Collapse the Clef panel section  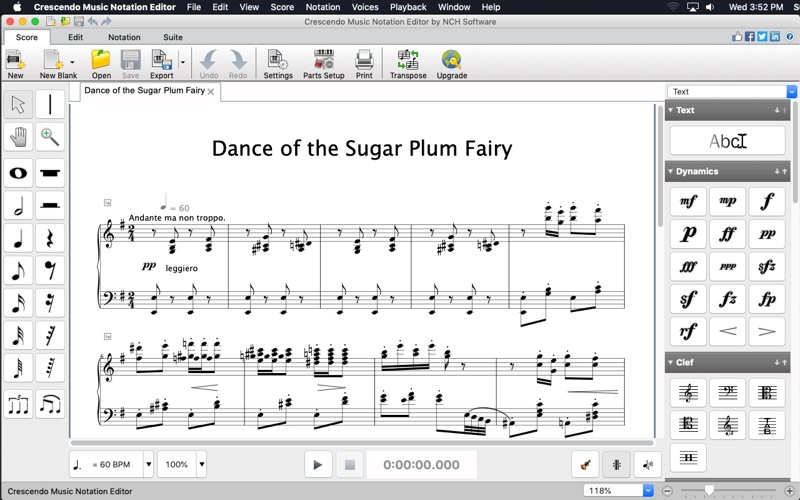pos(670,362)
